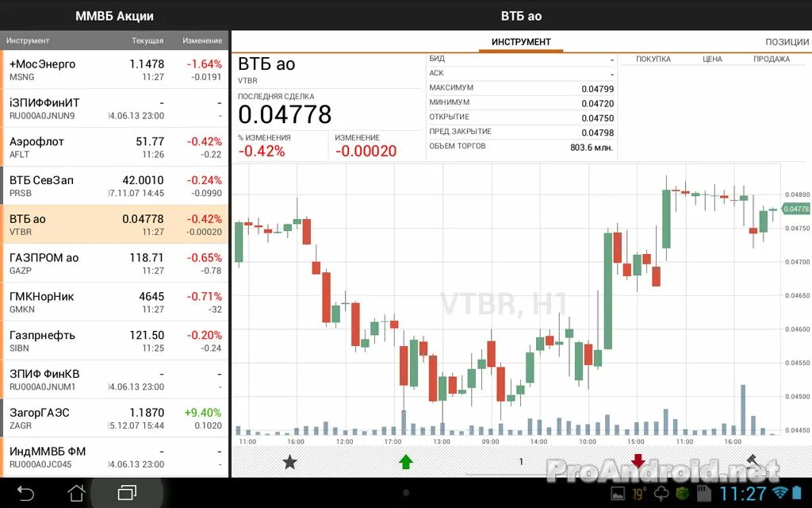Viewport: 812px width, 508px height.
Task: Select the ВТБ СевЗап PRSB row
Action: tap(114, 186)
